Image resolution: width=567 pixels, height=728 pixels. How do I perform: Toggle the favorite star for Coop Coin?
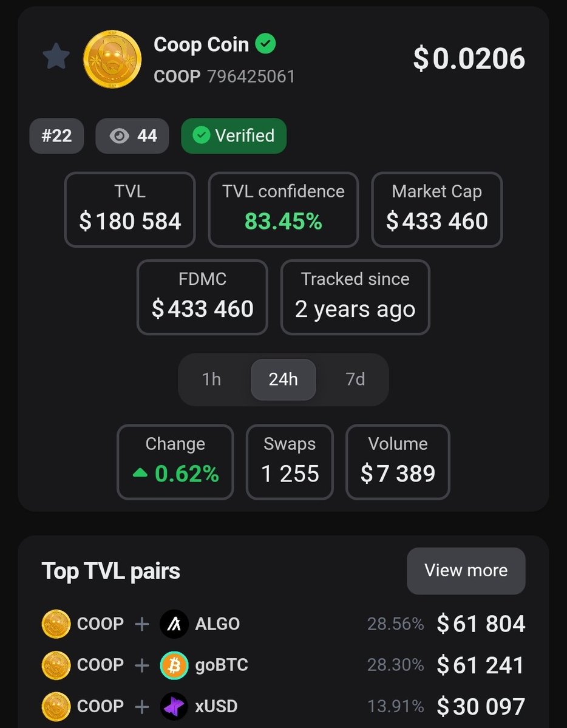tap(56, 56)
